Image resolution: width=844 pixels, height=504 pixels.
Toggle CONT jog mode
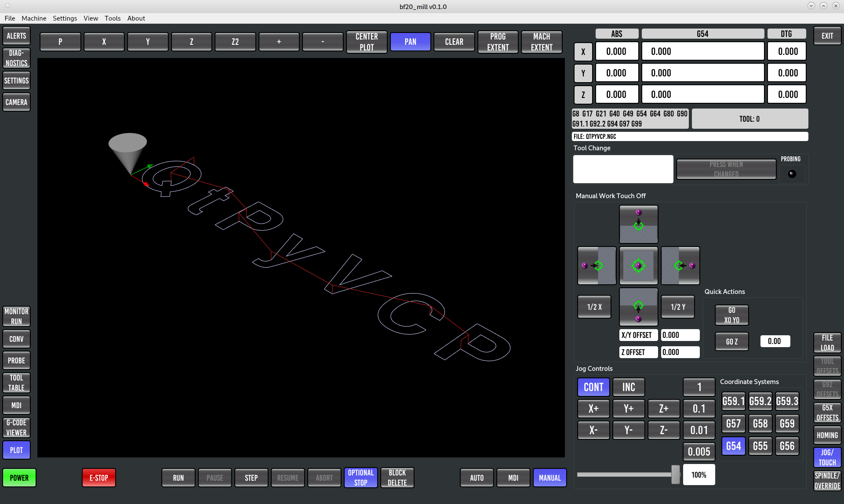point(593,387)
